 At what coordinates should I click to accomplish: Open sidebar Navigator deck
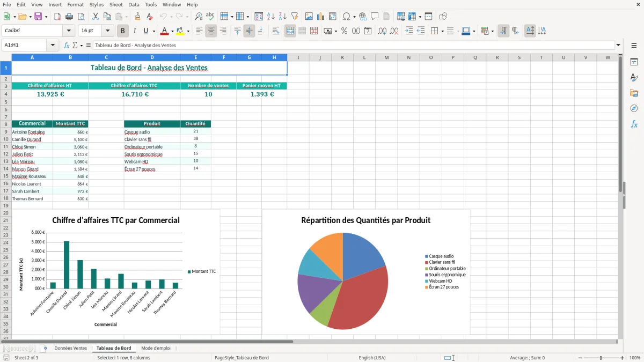click(x=634, y=108)
